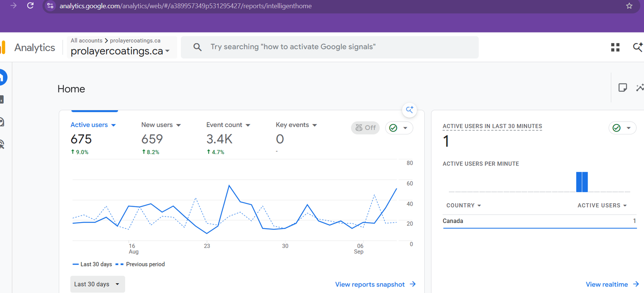Click the 3.4K event count value
The width and height of the screenshot is (644, 293).
pos(219,139)
